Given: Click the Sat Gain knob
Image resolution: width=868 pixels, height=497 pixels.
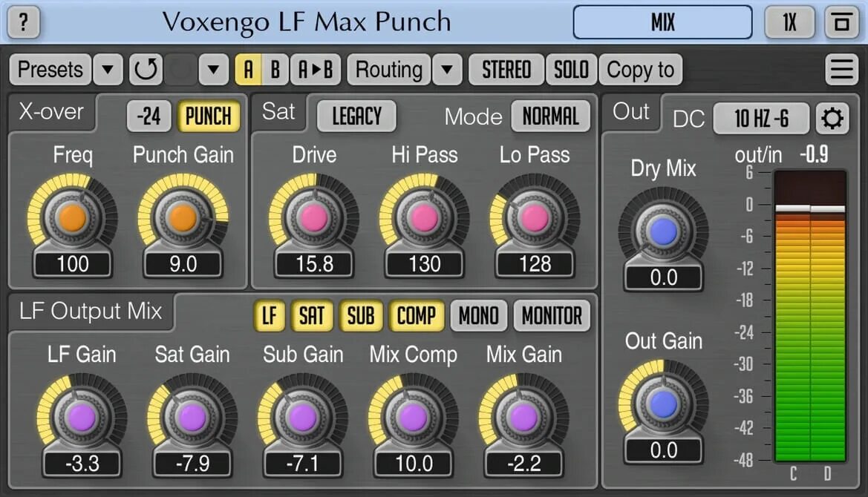Looking at the screenshot, I should (192, 417).
